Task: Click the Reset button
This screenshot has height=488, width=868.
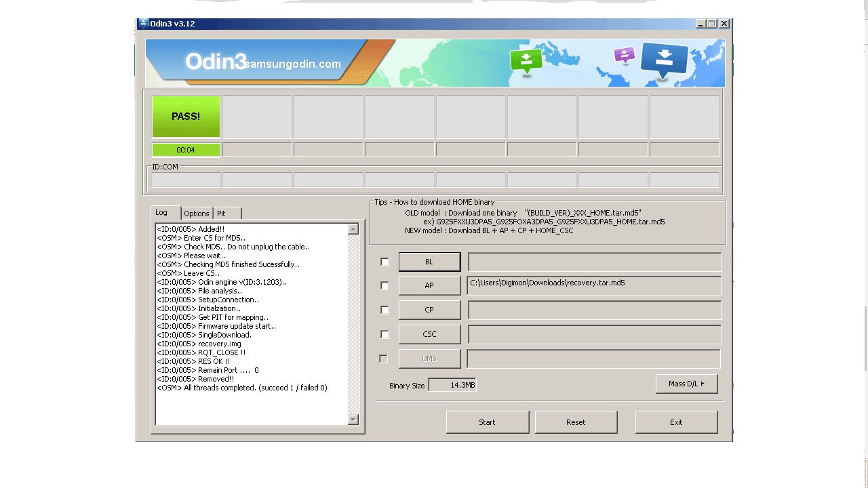Action: point(576,422)
